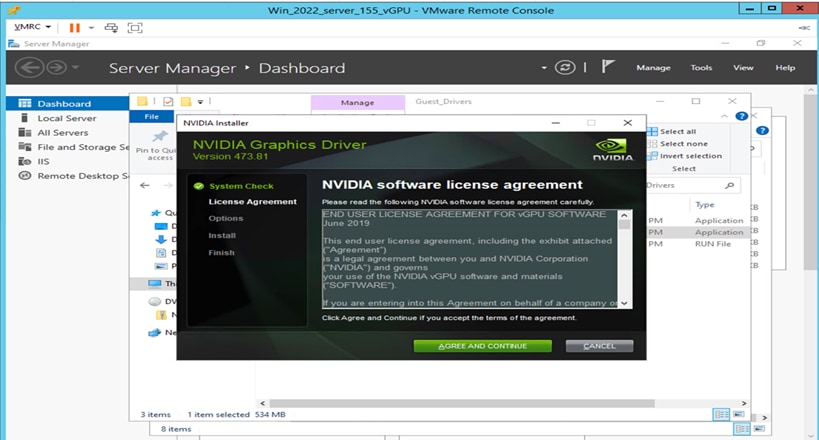
Task: Click the Network icon in navigation pane
Action: (x=155, y=332)
